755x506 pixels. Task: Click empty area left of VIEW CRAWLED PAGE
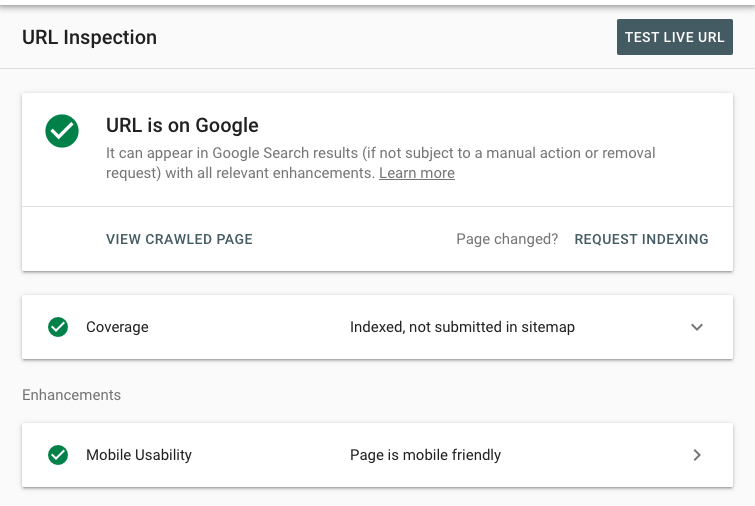point(64,239)
